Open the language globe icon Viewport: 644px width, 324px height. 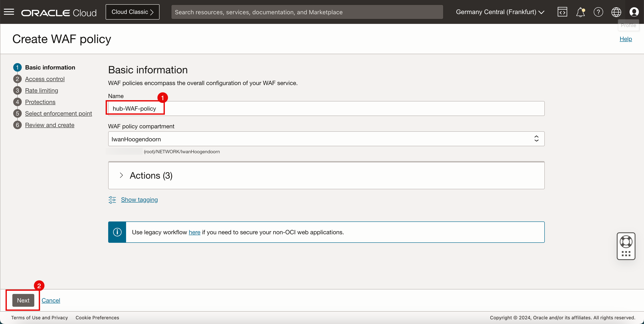tap(616, 12)
